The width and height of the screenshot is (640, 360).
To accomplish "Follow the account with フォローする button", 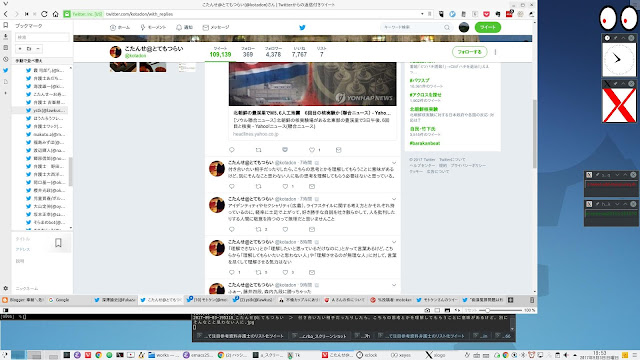I will click(x=469, y=52).
